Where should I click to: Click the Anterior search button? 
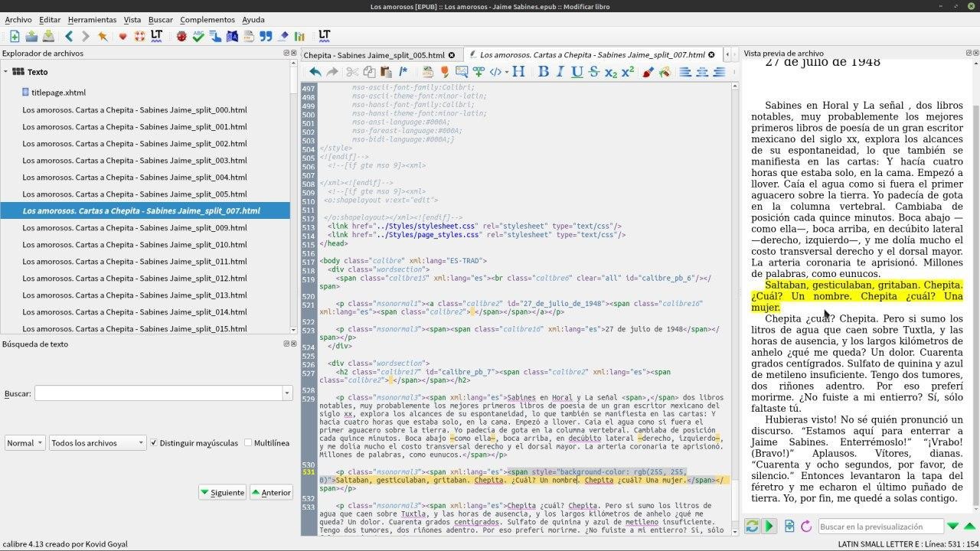click(x=271, y=492)
